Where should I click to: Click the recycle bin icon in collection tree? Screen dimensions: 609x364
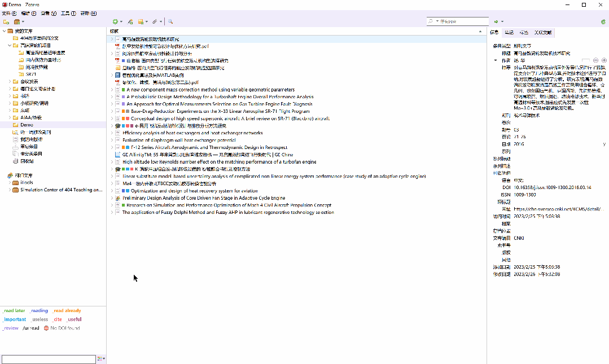click(16, 161)
